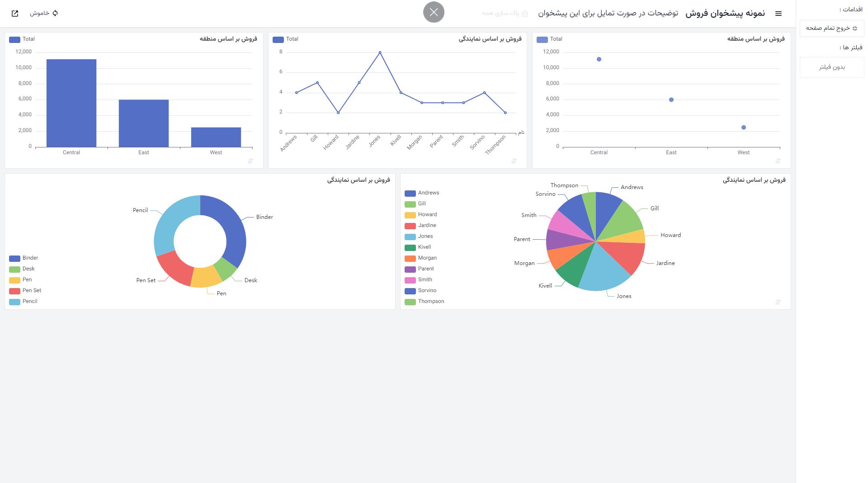Screen dimensions: 868x483
Task: Click the East dot in scatter chart
Action: 671,99
